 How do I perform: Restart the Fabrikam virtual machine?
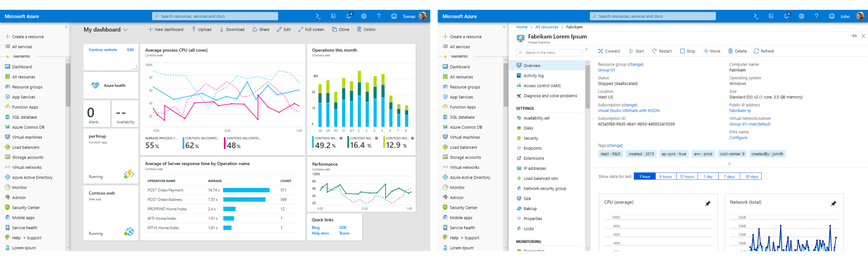click(662, 51)
